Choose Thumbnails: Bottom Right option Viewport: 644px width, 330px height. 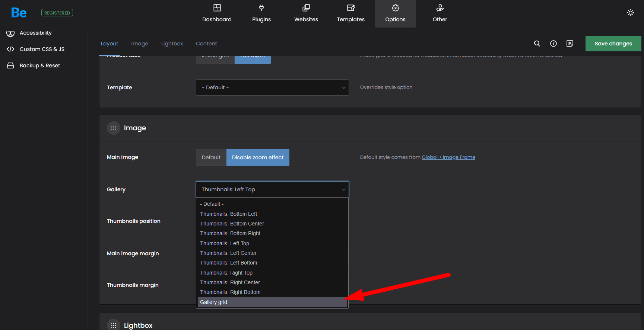point(272,233)
